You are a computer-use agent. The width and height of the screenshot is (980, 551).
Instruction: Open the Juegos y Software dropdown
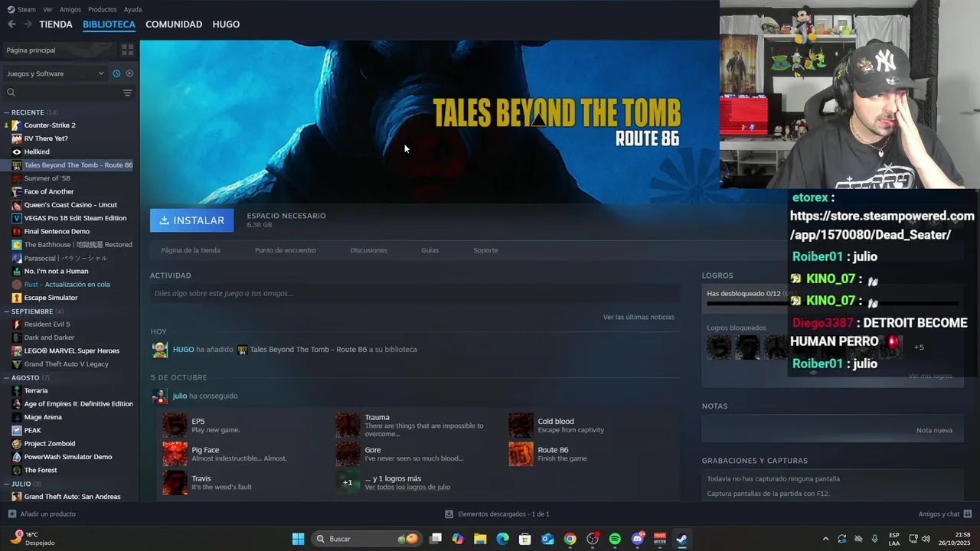pyautogui.click(x=54, y=73)
